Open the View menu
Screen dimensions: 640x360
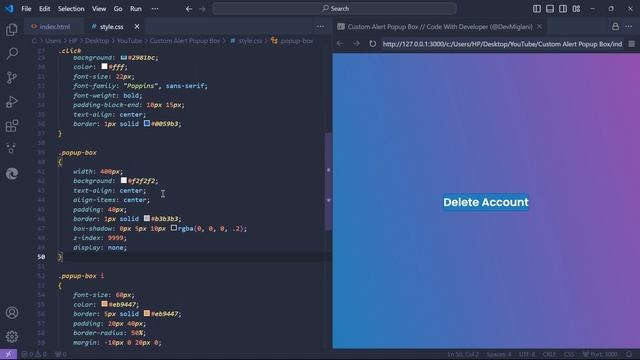(99, 9)
